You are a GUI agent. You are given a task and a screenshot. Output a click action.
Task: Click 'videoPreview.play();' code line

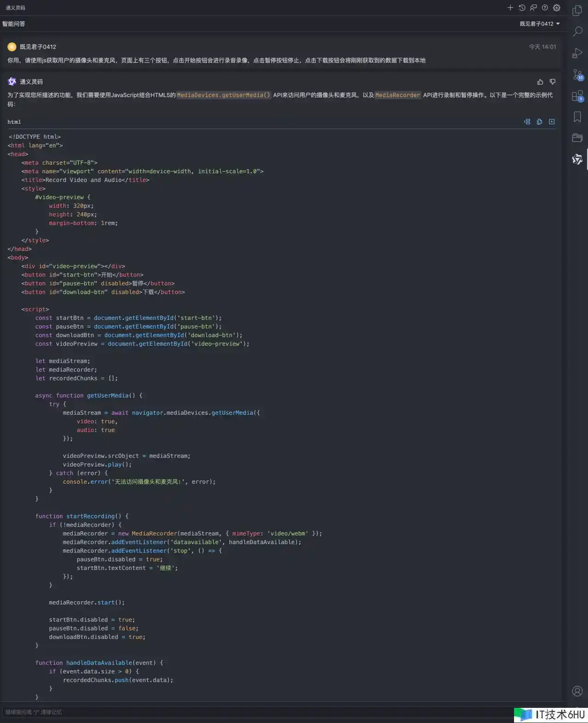(x=97, y=465)
